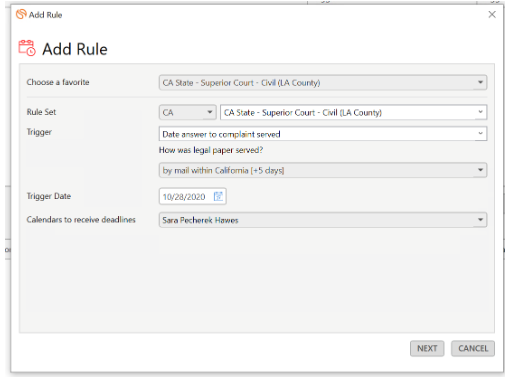The height and width of the screenshot is (380, 513).
Task: Click the large Add Rule heading text
Action: tap(75, 49)
